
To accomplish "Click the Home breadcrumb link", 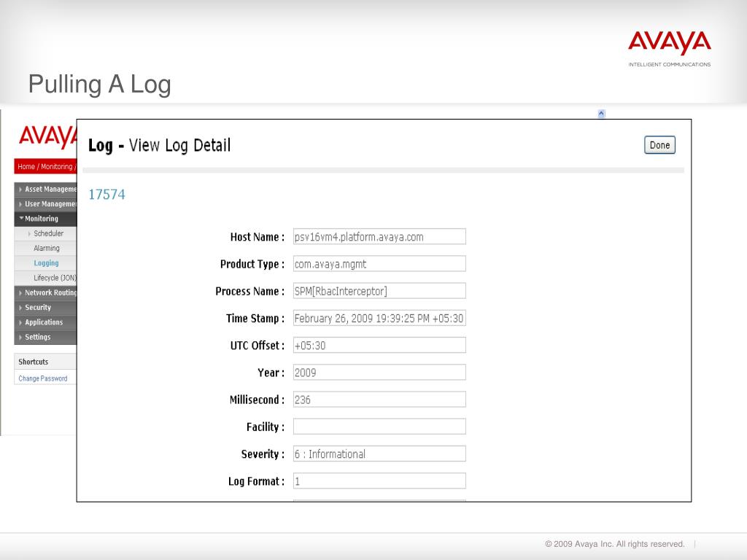I will [x=26, y=167].
